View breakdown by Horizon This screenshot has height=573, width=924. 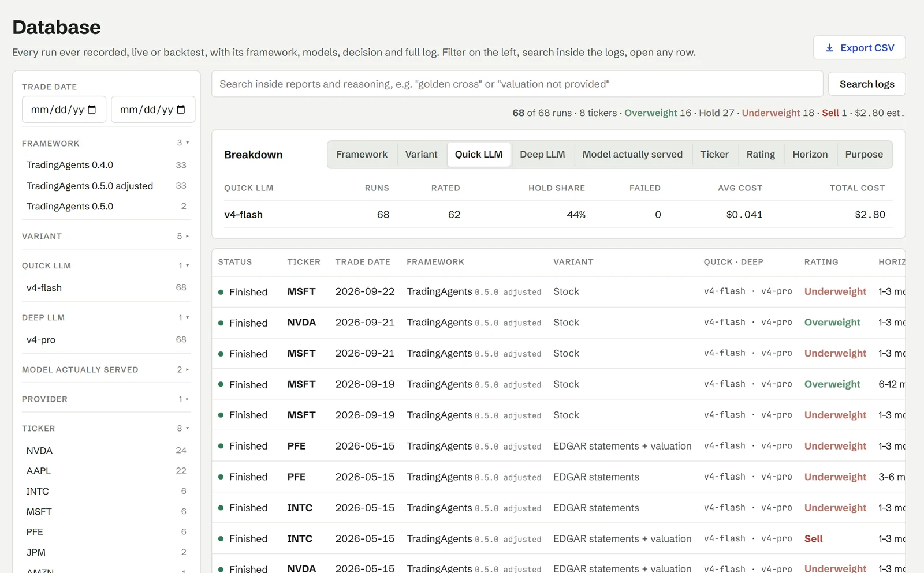(x=810, y=154)
